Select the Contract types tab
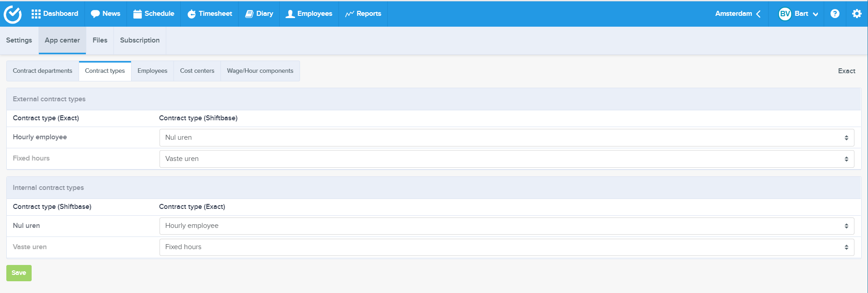Viewport: 868px width, 293px height. [x=105, y=71]
